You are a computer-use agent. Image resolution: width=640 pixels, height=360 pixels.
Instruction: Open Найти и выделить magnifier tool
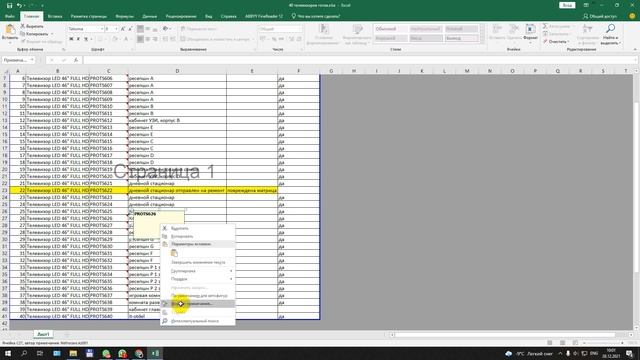(610, 34)
